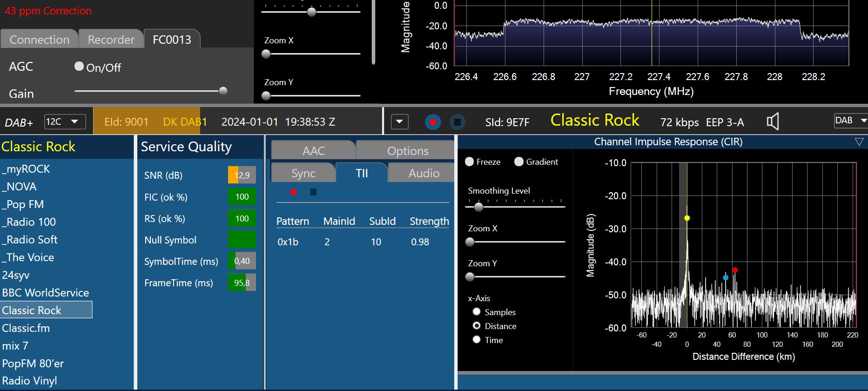Mute audio with the speaker icon

(x=773, y=122)
